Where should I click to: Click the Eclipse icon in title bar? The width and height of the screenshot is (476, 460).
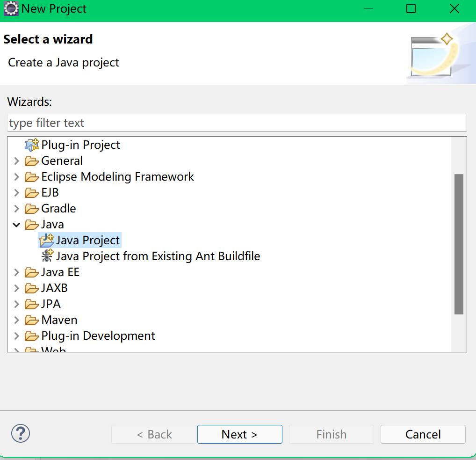[11, 8]
